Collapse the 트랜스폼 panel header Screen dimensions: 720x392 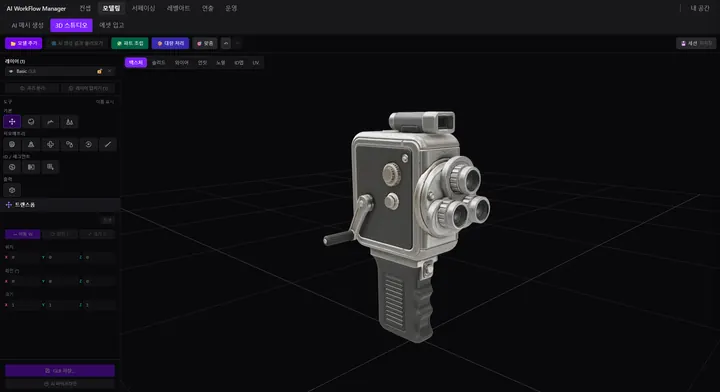click(60, 205)
